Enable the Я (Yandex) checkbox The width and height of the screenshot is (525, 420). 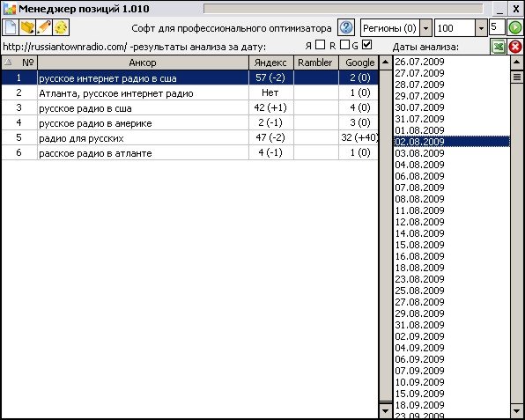point(321,45)
